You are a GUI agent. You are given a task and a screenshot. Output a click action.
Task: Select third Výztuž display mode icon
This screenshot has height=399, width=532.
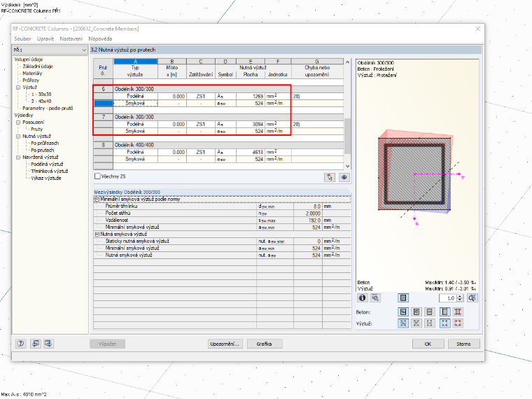[x=430, y=323]
